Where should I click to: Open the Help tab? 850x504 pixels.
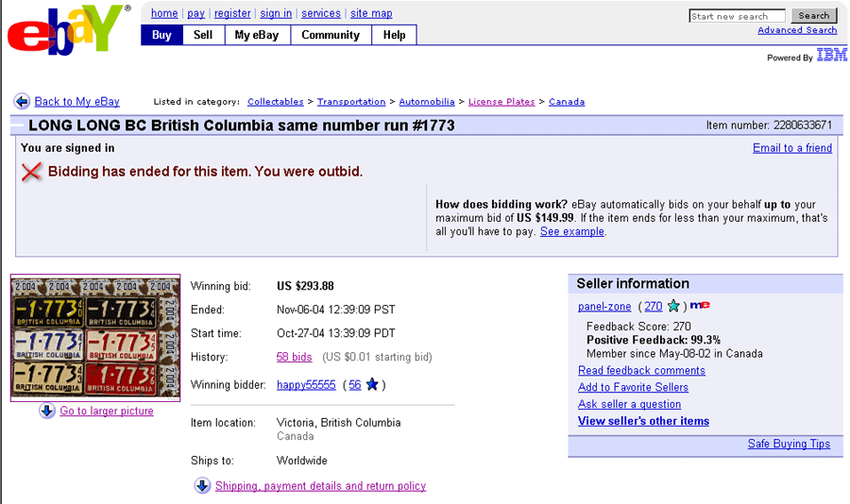coord(394,35)
